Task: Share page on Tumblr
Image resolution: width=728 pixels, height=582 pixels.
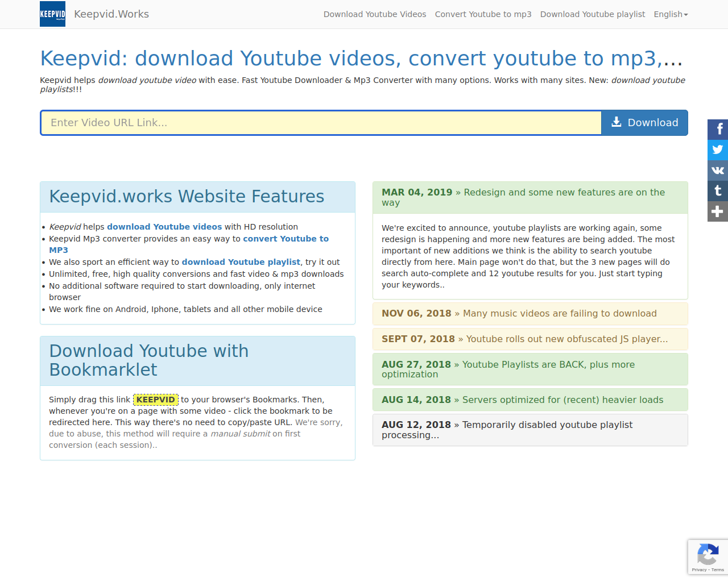Action: tap(718, 190)
